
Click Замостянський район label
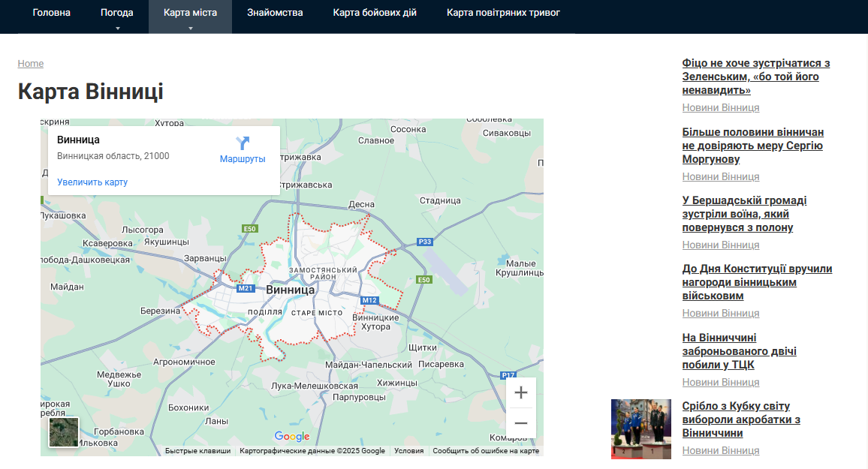(323, 273)
